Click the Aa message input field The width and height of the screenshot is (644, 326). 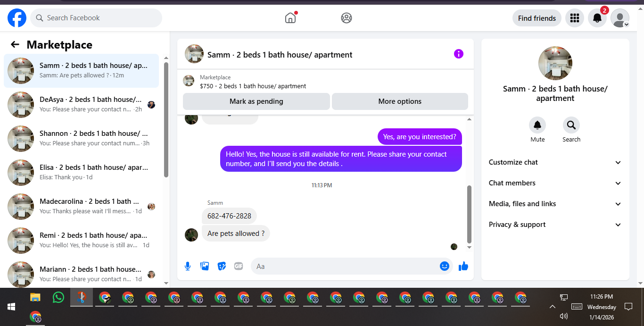pos(344,266)
